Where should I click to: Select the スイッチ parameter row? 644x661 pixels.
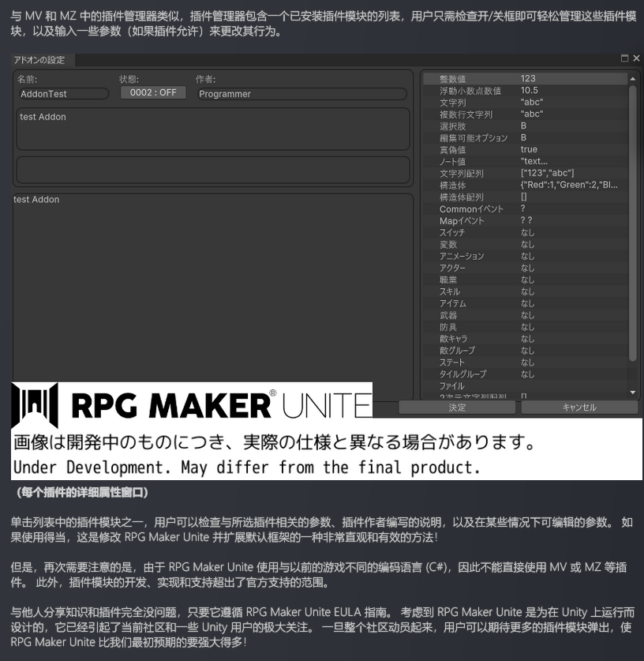[526, 232]
